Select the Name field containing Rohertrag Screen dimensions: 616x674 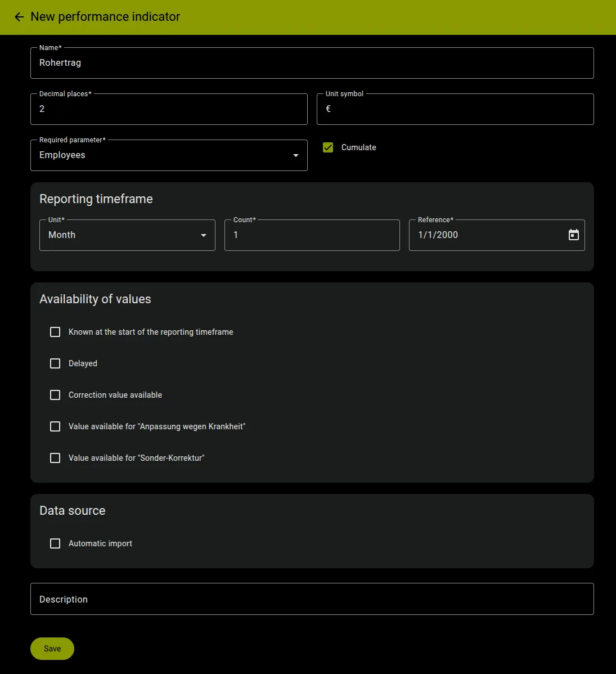[312, 63]
